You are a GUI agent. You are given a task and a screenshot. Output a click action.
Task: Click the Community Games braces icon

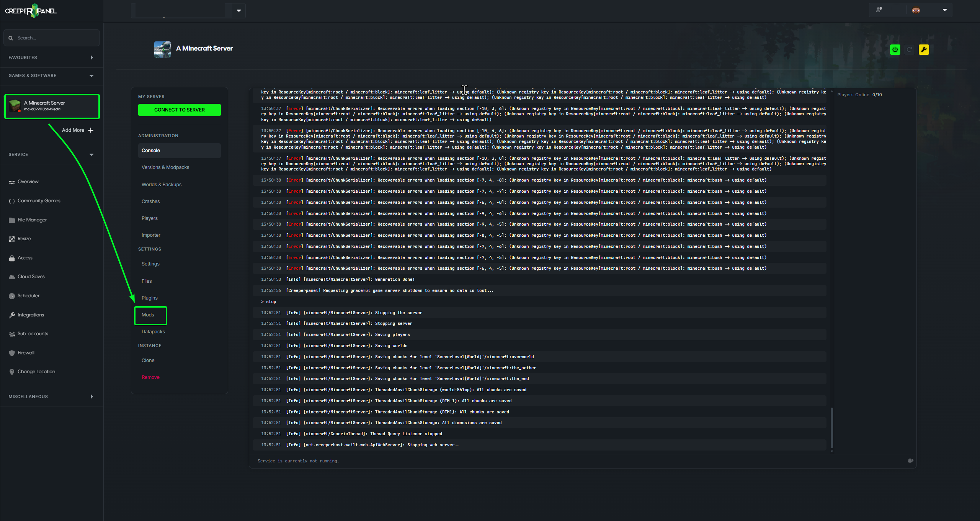tap(12, 201)
